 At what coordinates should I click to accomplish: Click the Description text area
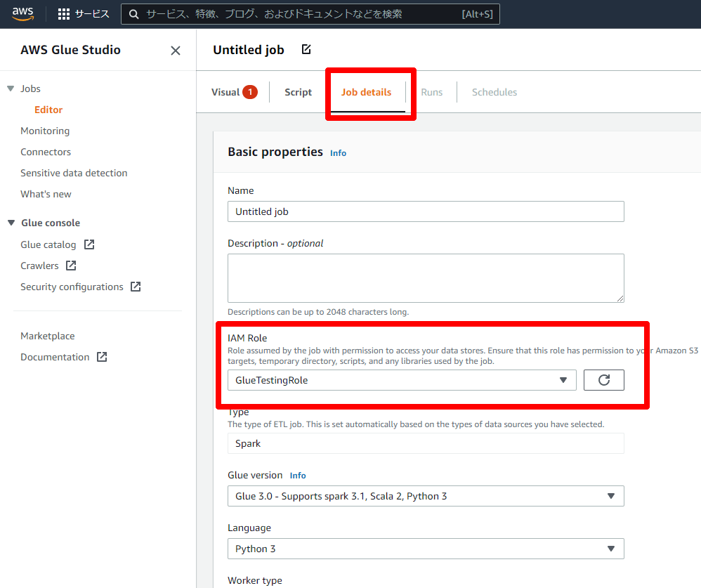point(426,278)
